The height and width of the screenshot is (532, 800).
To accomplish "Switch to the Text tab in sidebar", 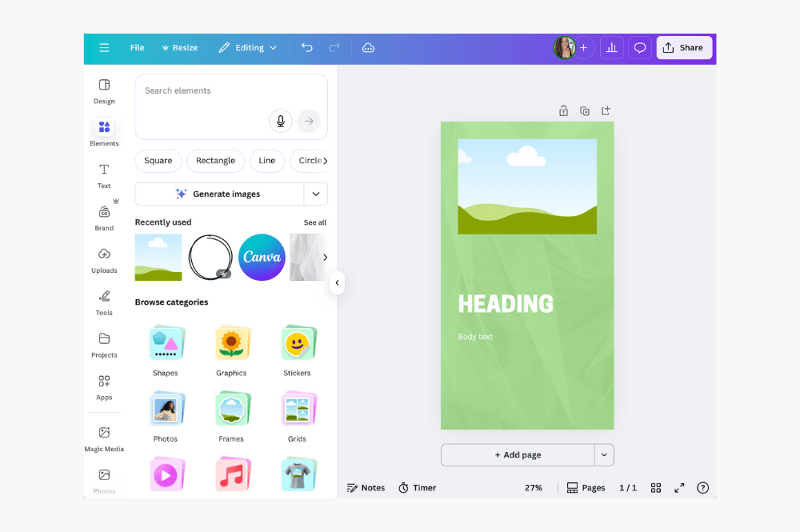I will coord(104,175).
